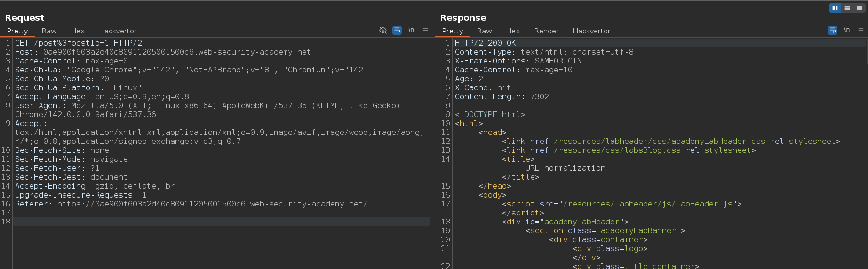Open the Raw tab in Request
The height and width of the screenshot is (269, 868).
(x=49, y=31)
